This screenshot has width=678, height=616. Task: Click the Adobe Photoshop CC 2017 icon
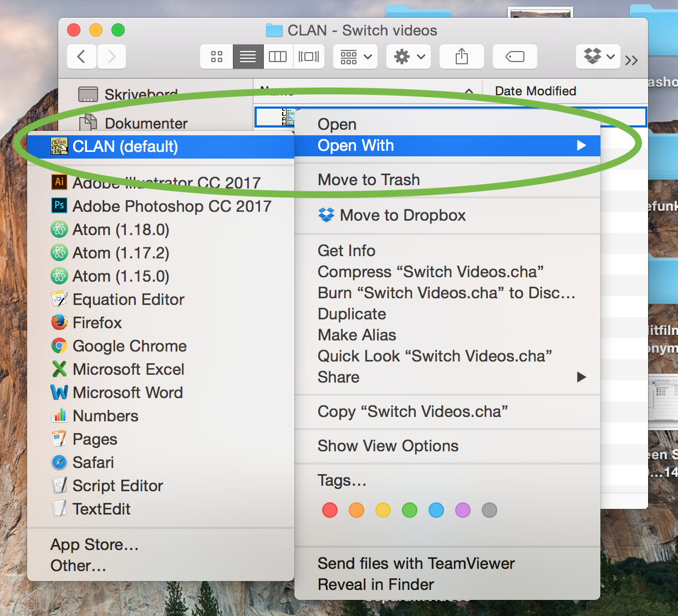pyautogui.click(x=59, y=206)
